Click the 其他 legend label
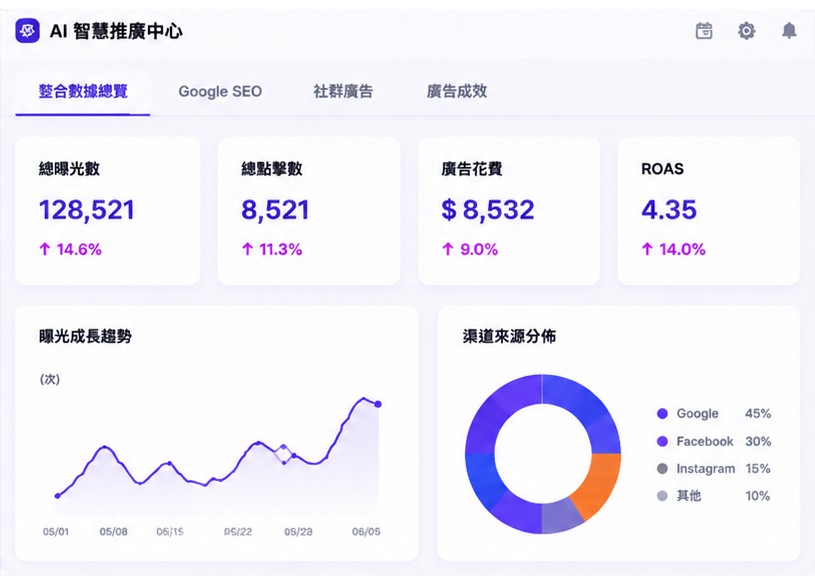 click(689, 496)
